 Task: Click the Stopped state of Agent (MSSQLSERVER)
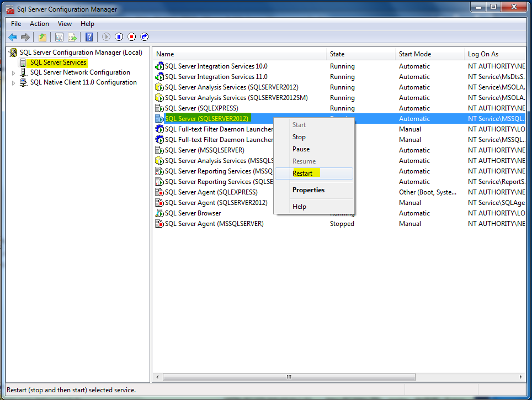point(342,224)
